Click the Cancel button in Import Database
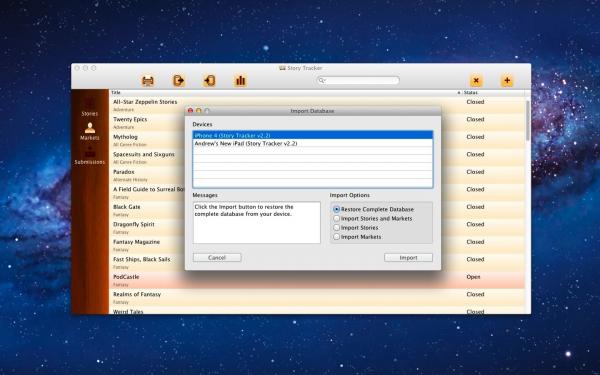This screenshot has width=600, height=375. 217,258
